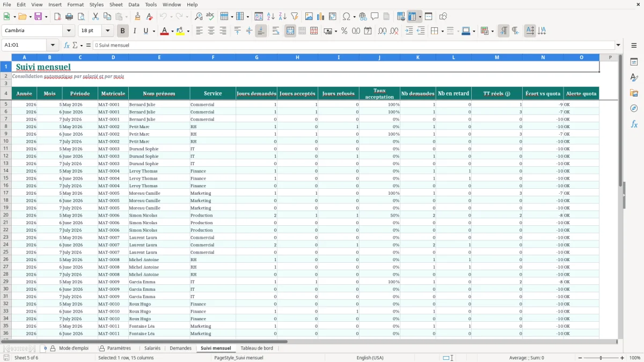The width and height of the screenshot is (644, 362).
Task: Click yellow Background Color highlight swatch
Action: 180,31
